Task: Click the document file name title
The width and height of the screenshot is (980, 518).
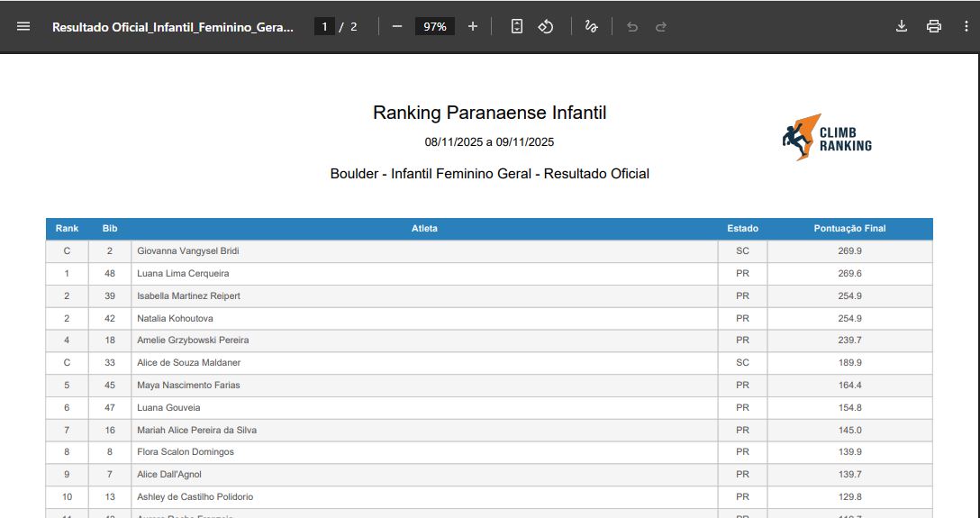Action: (173, 27)
